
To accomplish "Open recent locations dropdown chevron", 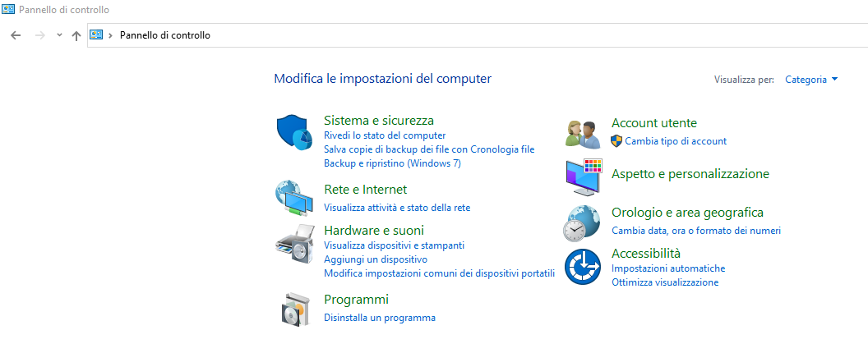I will click(x=59, y=34).
